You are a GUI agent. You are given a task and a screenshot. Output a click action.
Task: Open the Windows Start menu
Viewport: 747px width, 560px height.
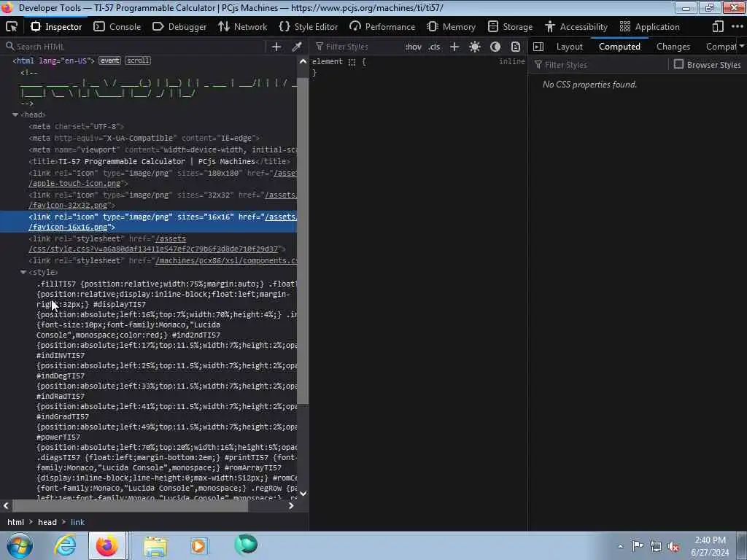[x=20, y=545]
